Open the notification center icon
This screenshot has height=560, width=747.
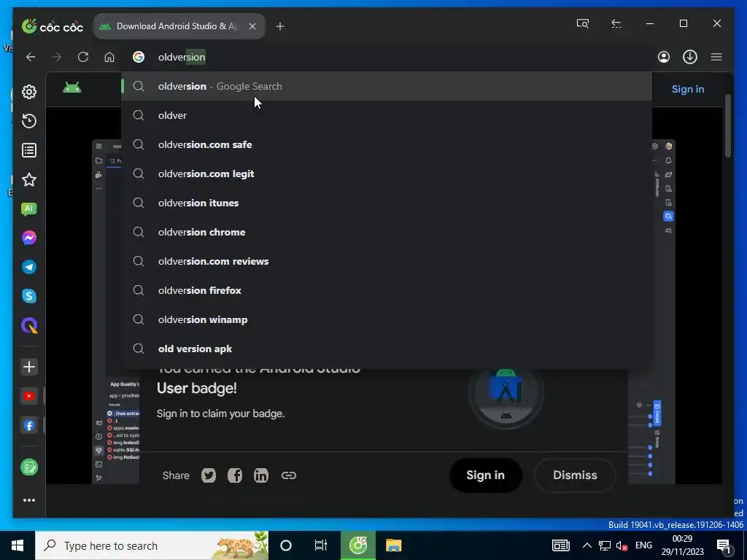tap(724, 545)
